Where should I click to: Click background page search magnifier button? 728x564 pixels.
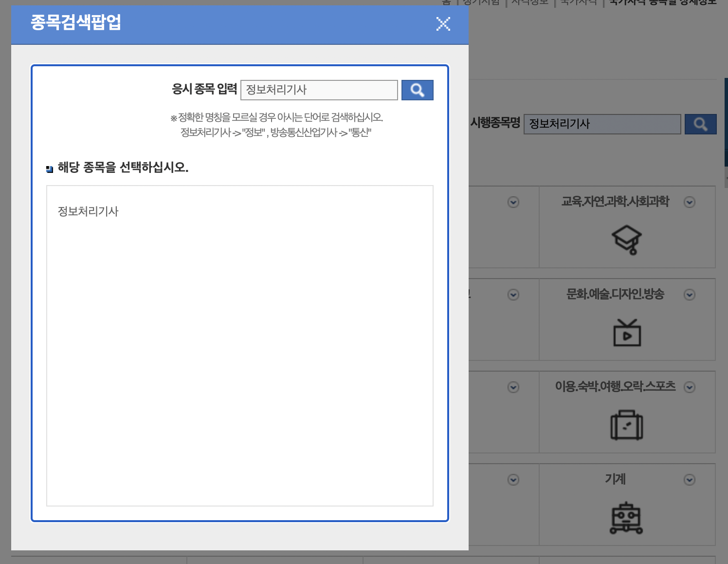pyautogui.click(x=700, y=124)
